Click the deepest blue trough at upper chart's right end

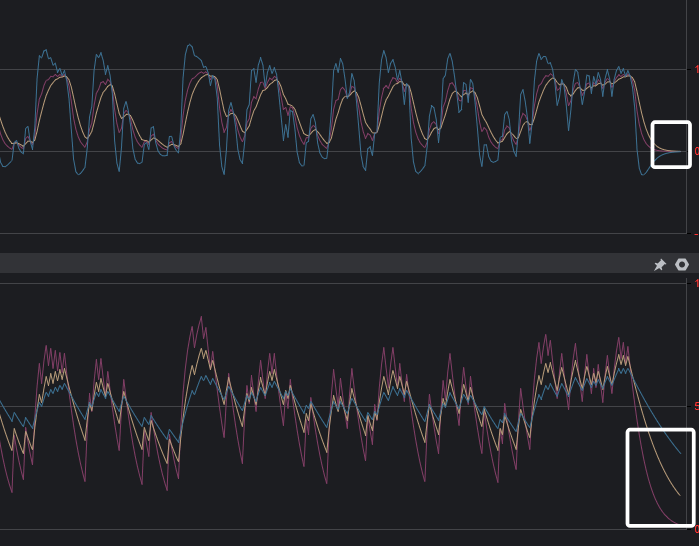click(x=642, y=174)
